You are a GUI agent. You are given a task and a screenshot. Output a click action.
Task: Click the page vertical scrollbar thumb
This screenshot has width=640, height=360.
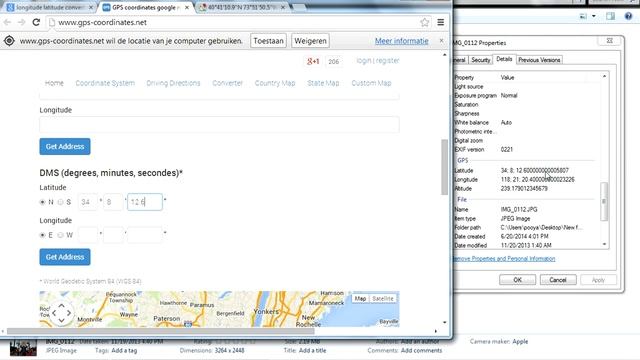pyautogui.click(x=444, y=167)
